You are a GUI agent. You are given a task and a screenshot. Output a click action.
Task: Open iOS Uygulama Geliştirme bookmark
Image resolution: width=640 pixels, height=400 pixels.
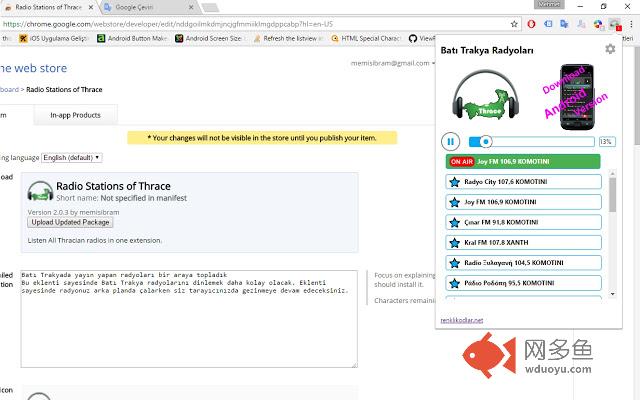53,38
